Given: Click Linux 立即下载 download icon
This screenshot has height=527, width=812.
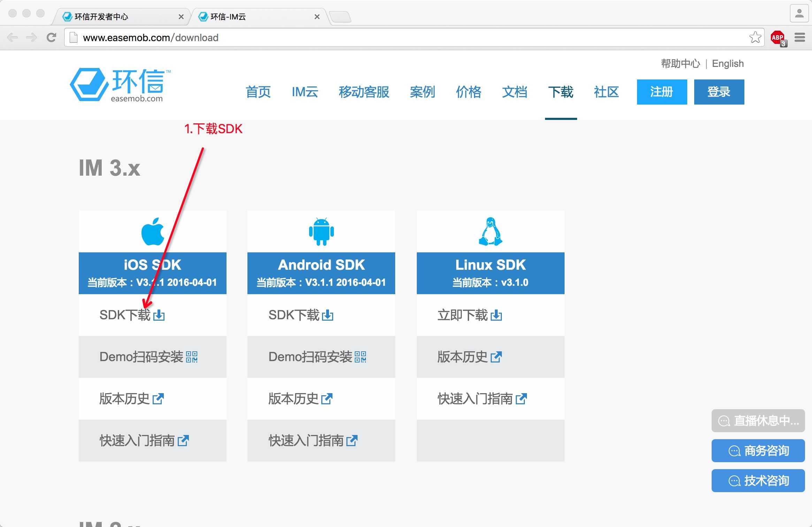Looking at the screenshot, I should (x=496, y=315).
